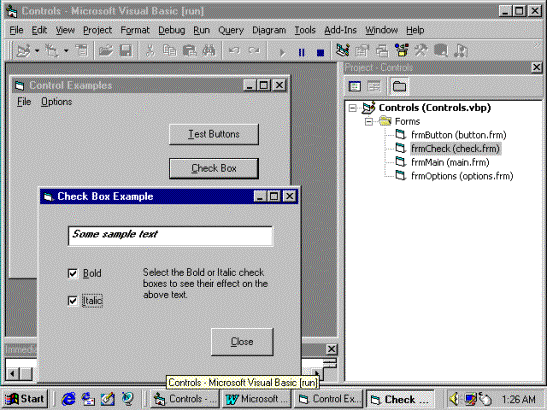The height and width of the screenshot is (410, 547).
Task: Open File menu in Control Examples window
Action: pos(24,102)
